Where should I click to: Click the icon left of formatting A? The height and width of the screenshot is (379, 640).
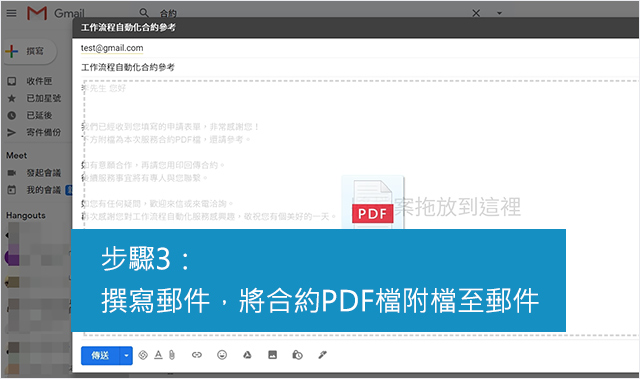143,355
